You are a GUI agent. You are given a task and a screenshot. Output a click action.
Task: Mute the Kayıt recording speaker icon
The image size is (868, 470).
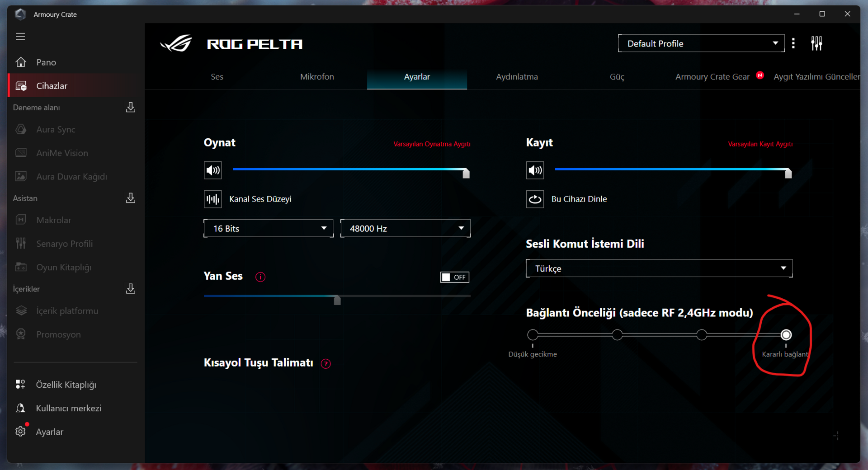(535, 170)
